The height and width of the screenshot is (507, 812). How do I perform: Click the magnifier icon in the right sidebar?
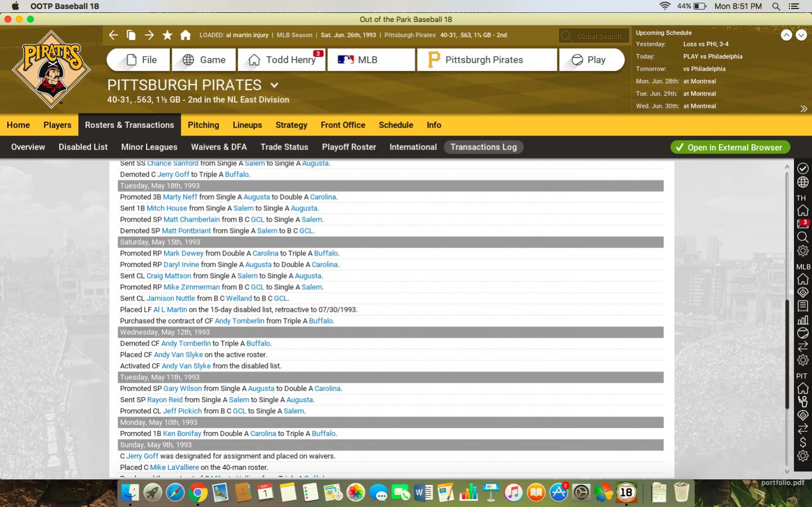pyautogui.click(x=802, y=237)
